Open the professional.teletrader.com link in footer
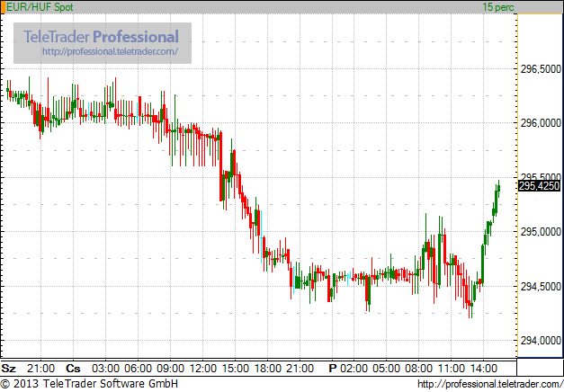The width and height of the screenshot is (564, 392). click(x=490, y=384)
